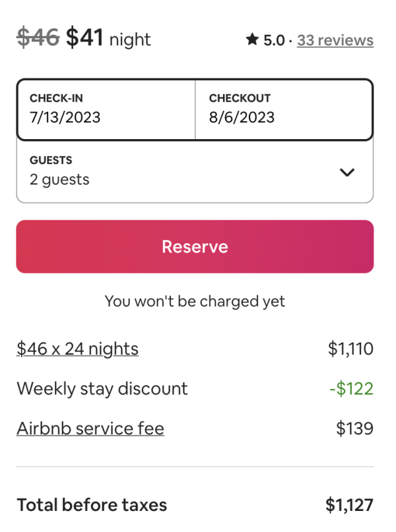Click the 8/6/2023 checkout date value
The width and height of the screenshot is (396, 532).
coord(242,117)
